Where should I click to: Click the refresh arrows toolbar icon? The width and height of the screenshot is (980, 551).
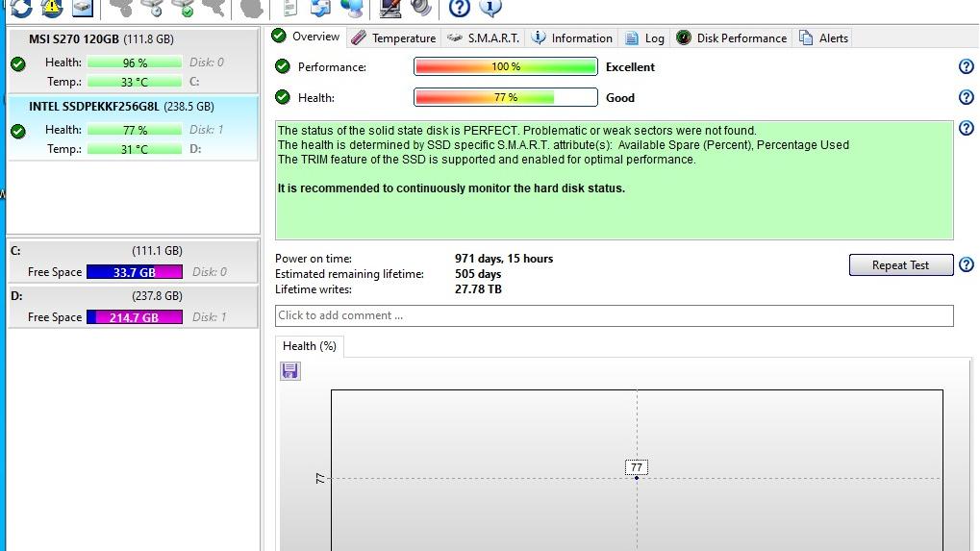(20, 8)
